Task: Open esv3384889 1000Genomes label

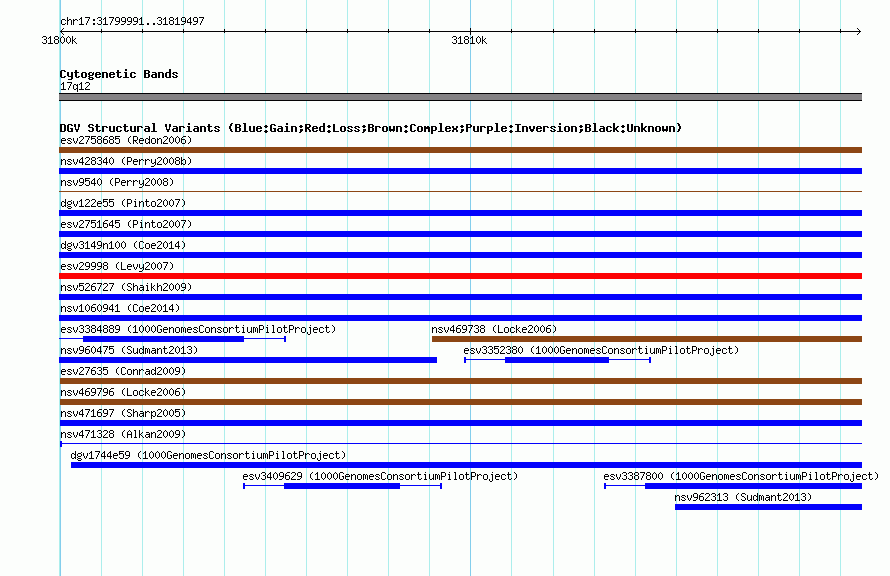Action: (x=198, y=329)
